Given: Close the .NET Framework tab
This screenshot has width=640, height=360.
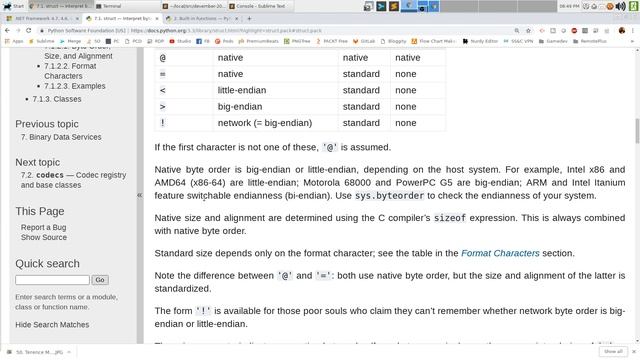Looking at the screenshot, I should point(77,18).
